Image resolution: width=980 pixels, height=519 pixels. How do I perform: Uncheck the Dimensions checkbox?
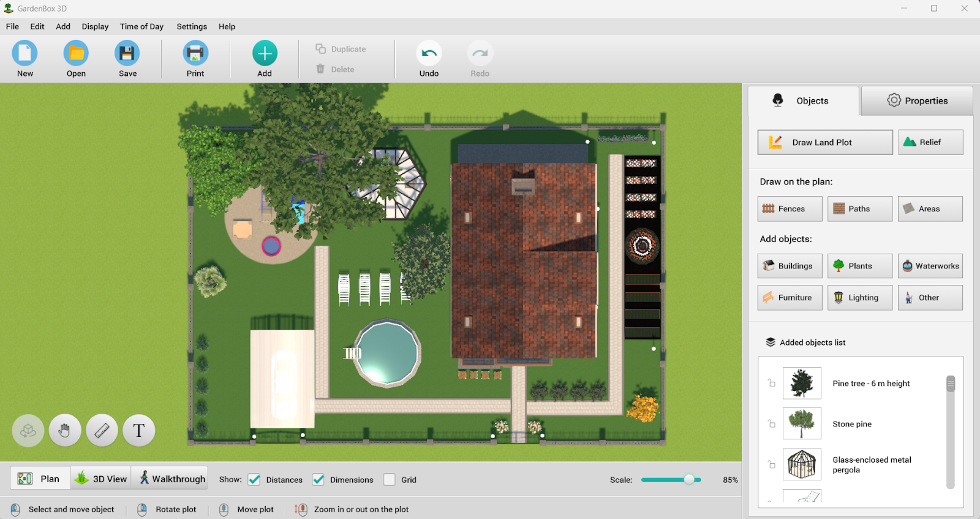pyautogui.click(x=318, y=480)
